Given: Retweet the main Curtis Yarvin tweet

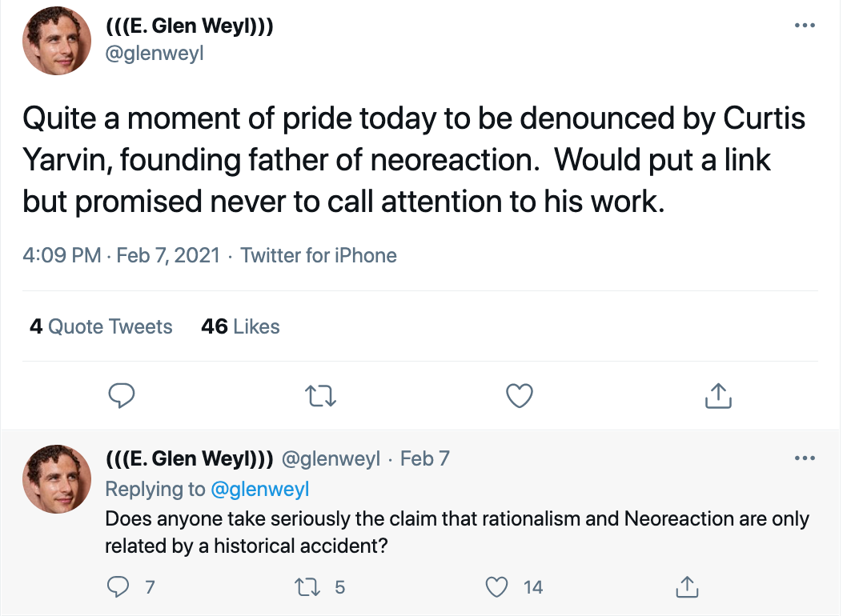Looking at the screenshot, I should [x=320, y=395].
